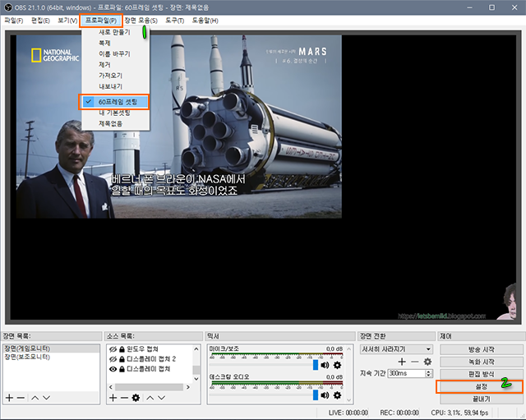Click the video preview canvas
This screenshot has width=526, height=420.
click(263, 178)
